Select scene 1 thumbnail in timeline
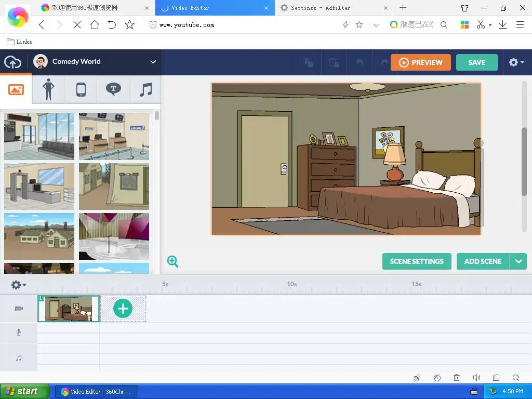 69,309
